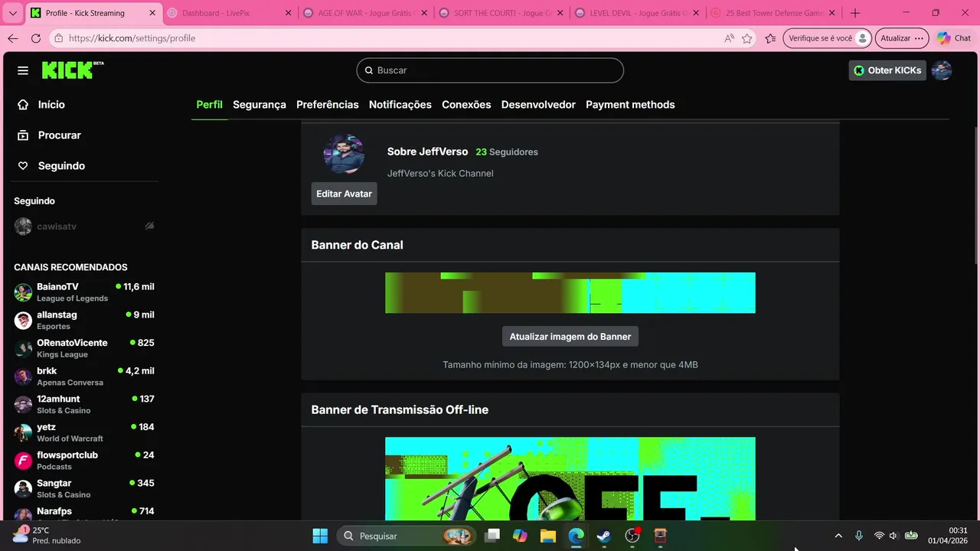Open the Desenvolvedor tab
This screenshot has height=551, width=980.
pos(538,105)
